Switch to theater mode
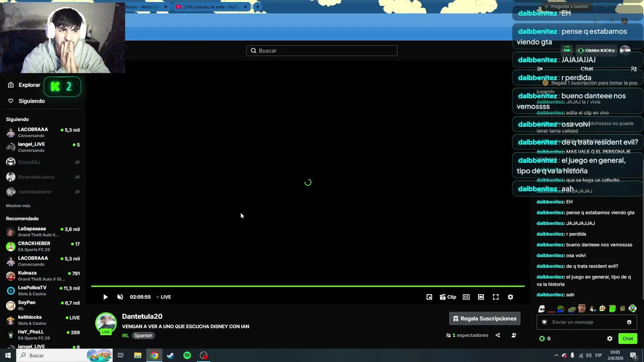 [481, 297]
